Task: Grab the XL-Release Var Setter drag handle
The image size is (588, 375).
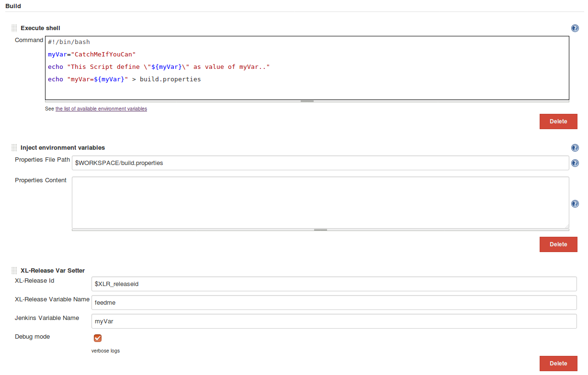Action: click(x=14, y=270)
